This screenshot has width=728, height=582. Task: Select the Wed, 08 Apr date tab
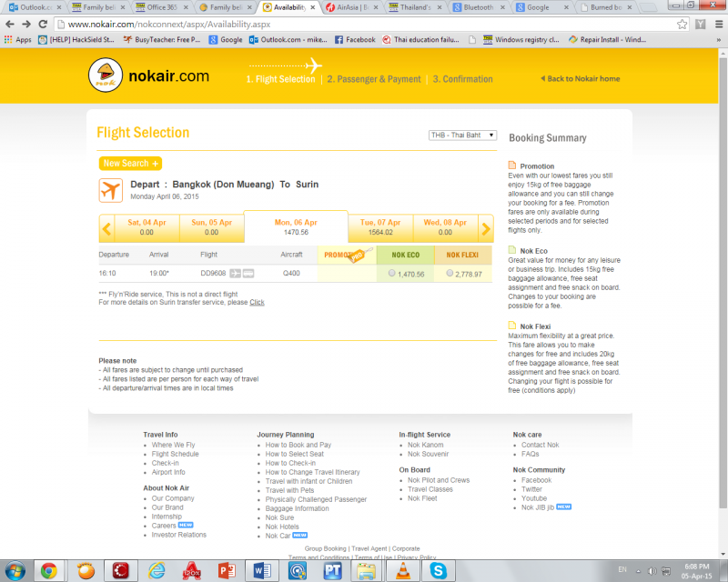tap(445, 227)
